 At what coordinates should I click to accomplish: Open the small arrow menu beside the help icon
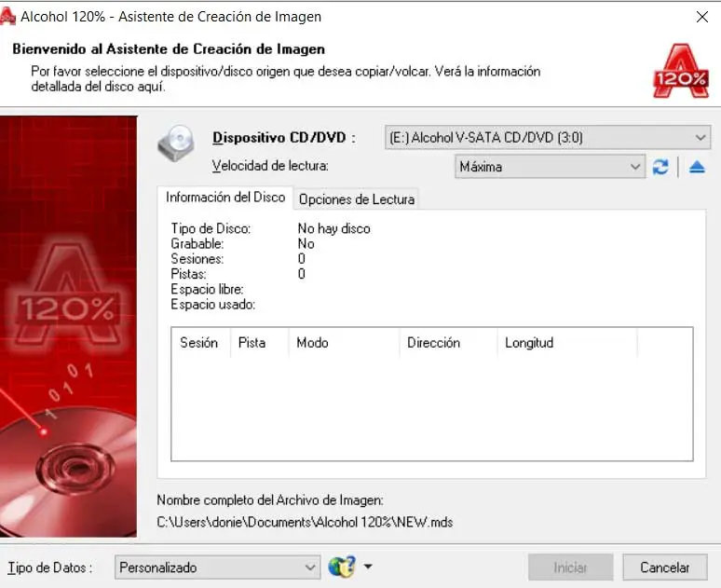tap(368, 567)
